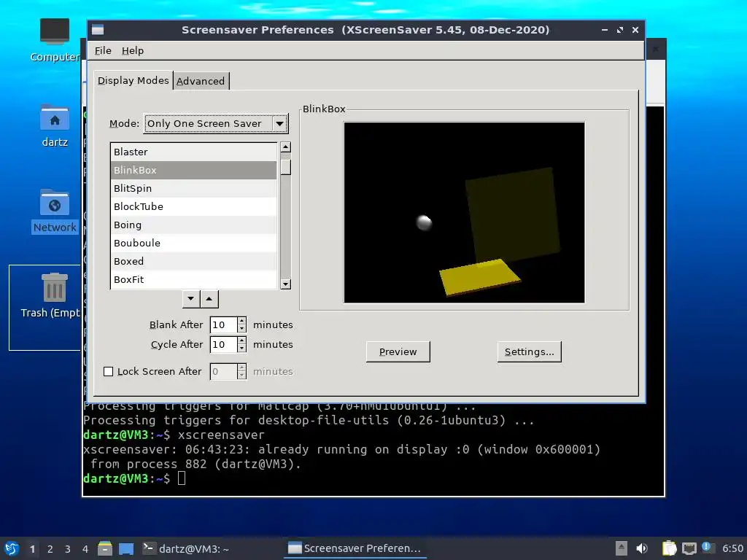This screenshot has height=560, width=747.
Task: Open the dartz home folder icon
Action: 54,125
